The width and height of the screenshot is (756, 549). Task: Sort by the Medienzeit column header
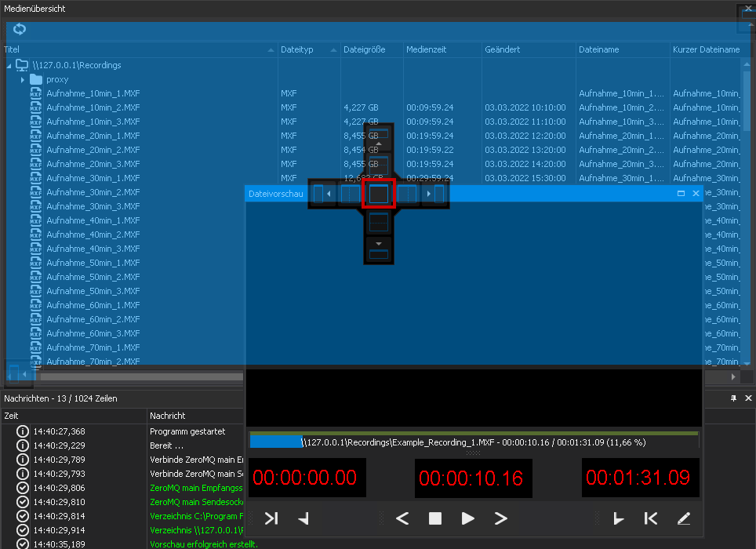pyautogui.click(x=442, y=49)
